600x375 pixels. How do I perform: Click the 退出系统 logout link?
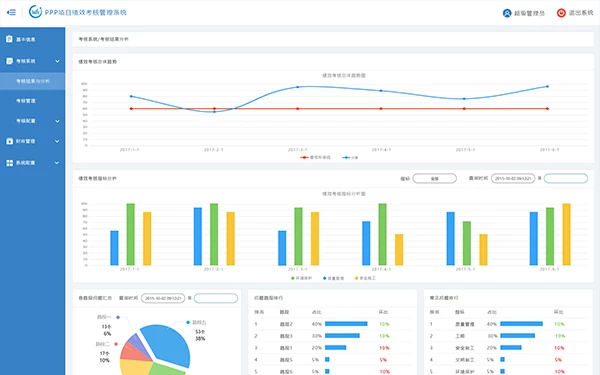click(x=580, y=13)
